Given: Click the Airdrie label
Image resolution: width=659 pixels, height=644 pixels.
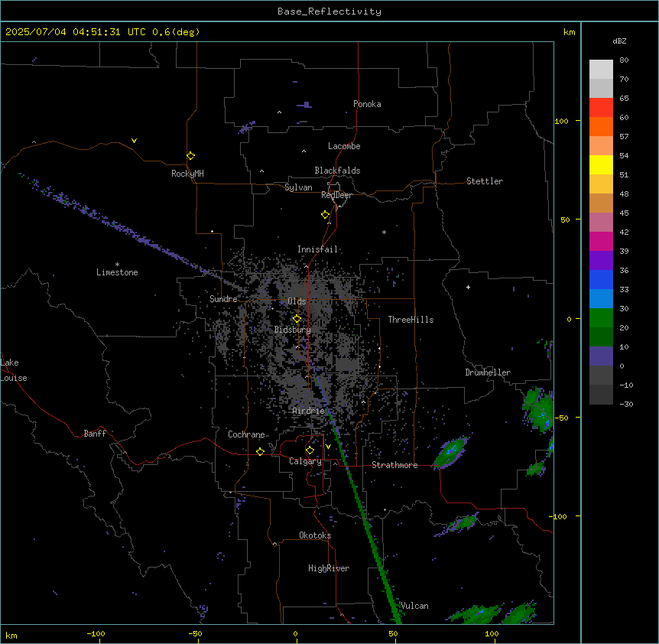Looking at the screenshot, I should pos(308,411).
